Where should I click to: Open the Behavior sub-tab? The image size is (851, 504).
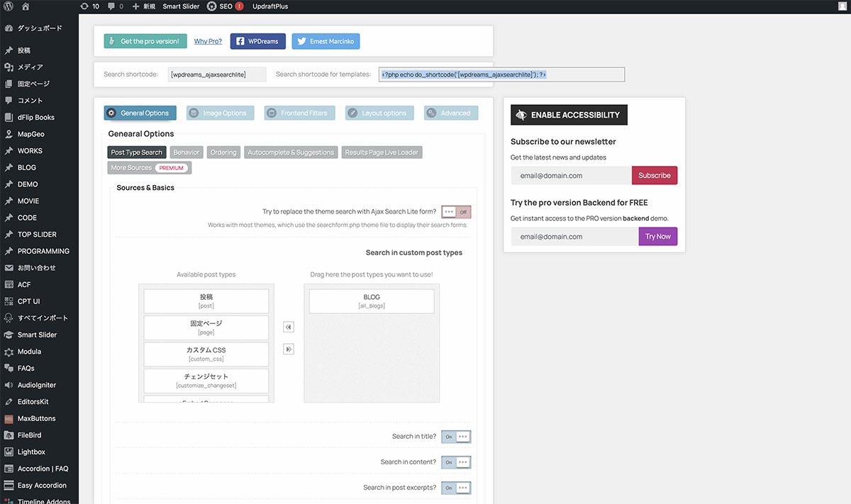tap(187, 152)
